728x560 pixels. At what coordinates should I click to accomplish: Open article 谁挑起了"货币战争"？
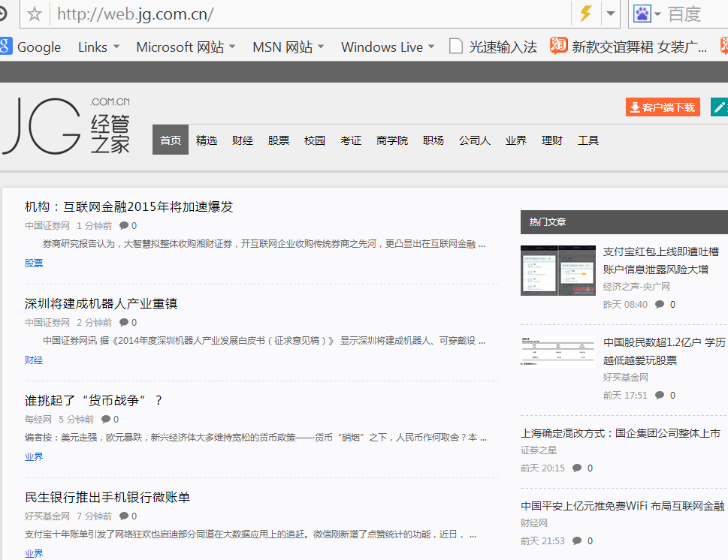coord(93,400)
